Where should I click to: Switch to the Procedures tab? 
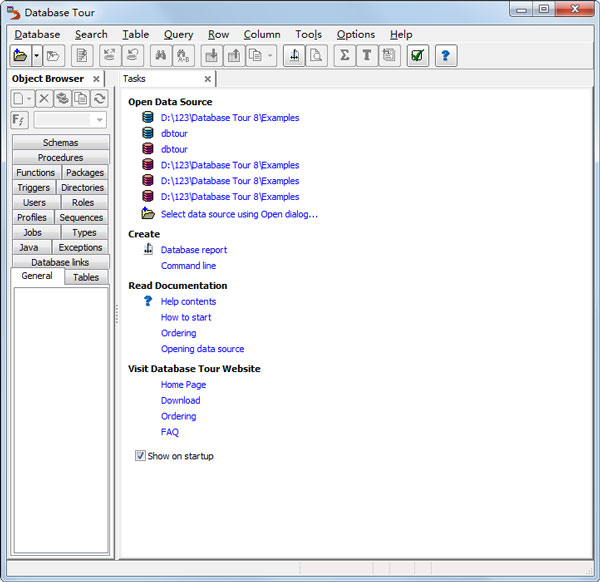pyautogui.click(x=60, y=157)
